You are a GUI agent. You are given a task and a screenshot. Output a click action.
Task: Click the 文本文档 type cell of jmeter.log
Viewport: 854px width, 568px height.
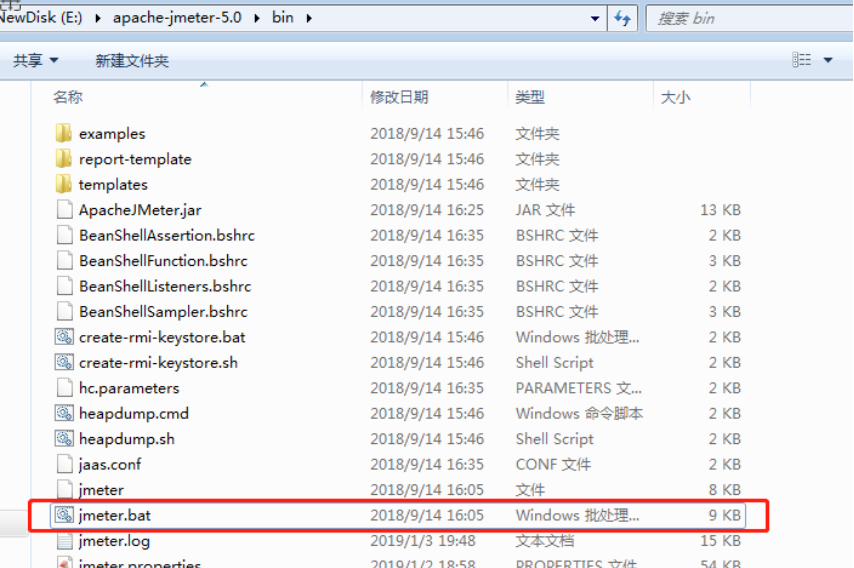pyautogui.click(x=545, y=541)
